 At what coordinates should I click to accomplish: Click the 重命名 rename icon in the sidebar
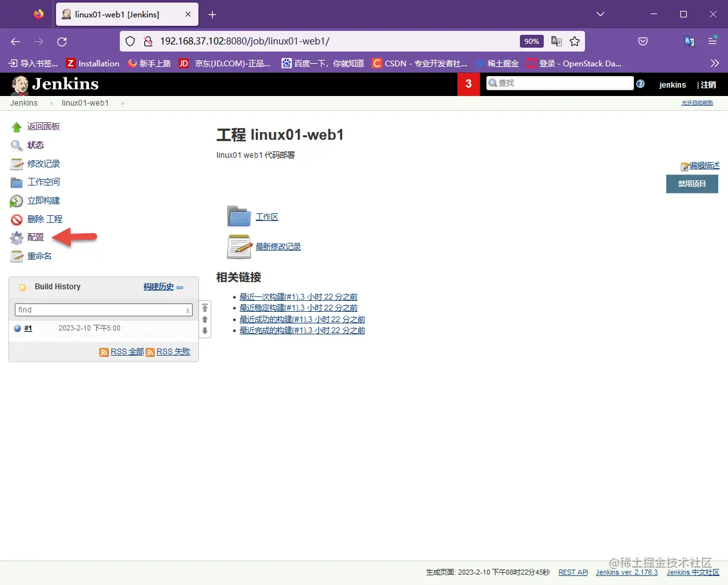click(x=17, y=256)
